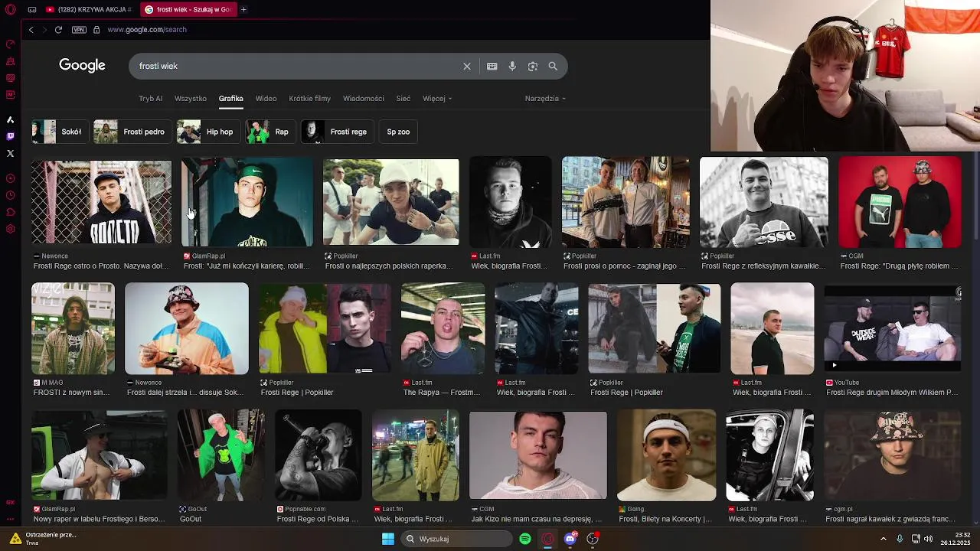The width and height of the screenshot is (980, 551).
Task: Open a new tab with plus button
Action: click(243, 10)
